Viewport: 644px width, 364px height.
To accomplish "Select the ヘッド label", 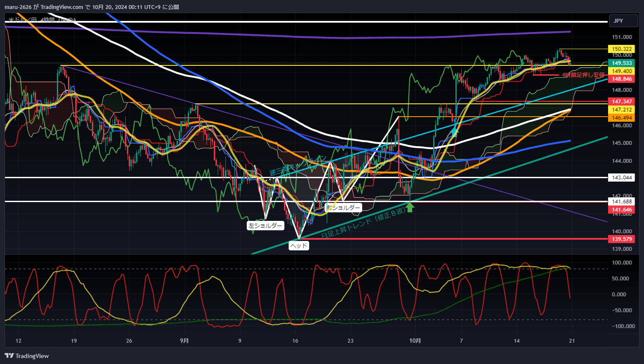I will click(298, 246).
